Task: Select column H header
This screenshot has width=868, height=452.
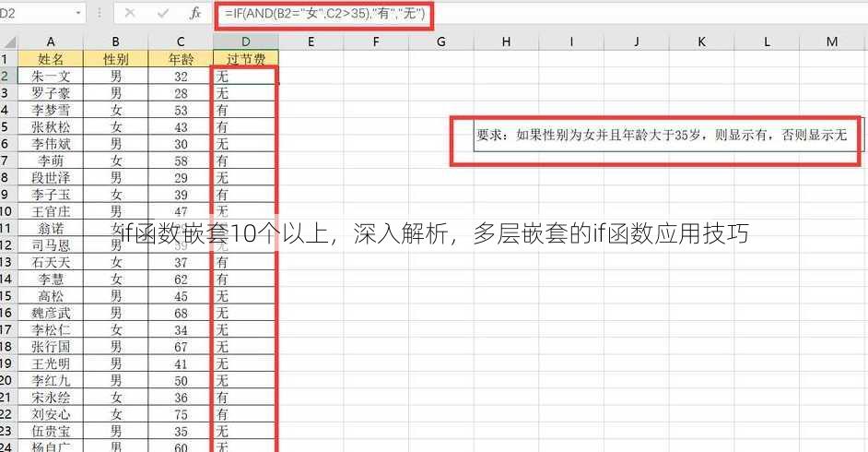Action: [x=506, y=42]
